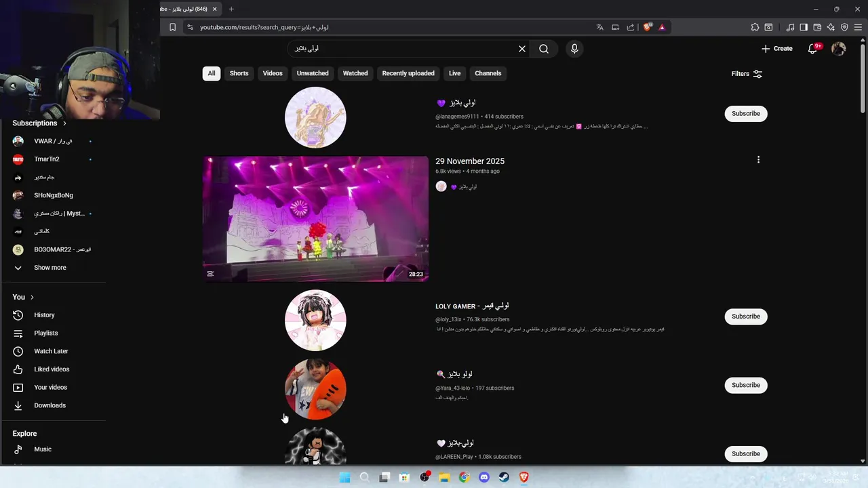
Task: Launch Steam from the taskbar
Action: (504, 477)
